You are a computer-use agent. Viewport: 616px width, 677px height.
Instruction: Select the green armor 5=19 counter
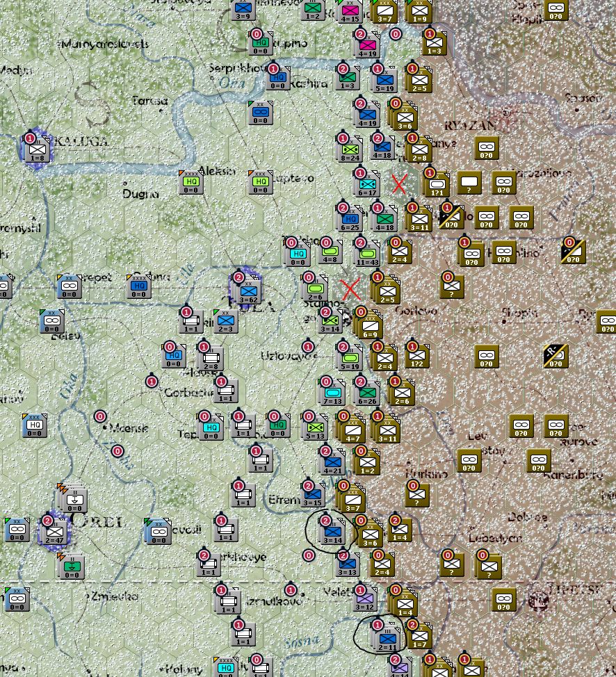(x=350, y=359)
